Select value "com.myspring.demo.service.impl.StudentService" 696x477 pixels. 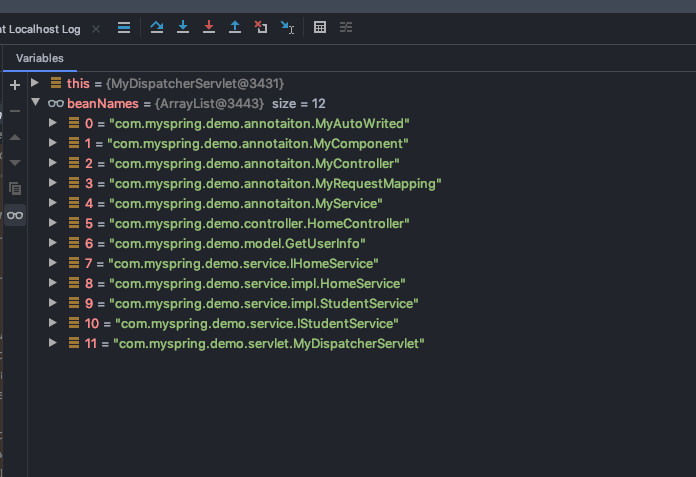point(264,303)
